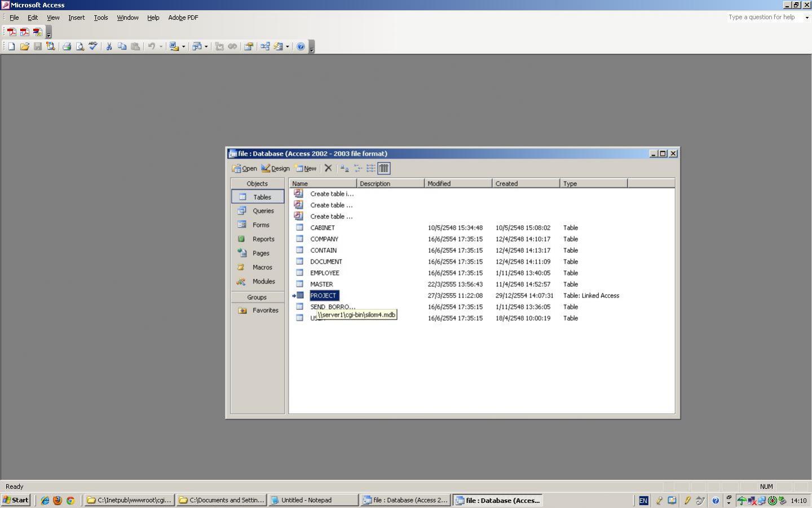Click the File Search icon in toolbar

click(x=50, y=47)
